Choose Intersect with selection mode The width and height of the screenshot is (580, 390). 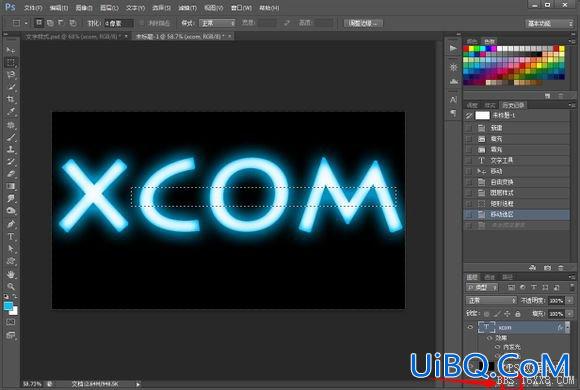pyautogui.click(x=73, y=23)
